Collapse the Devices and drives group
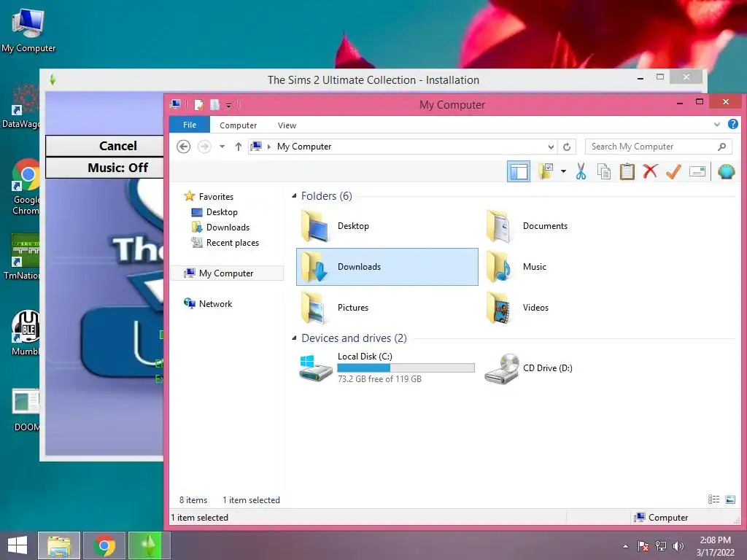Viewport: 747px width, 560px height. pos(294,338)
